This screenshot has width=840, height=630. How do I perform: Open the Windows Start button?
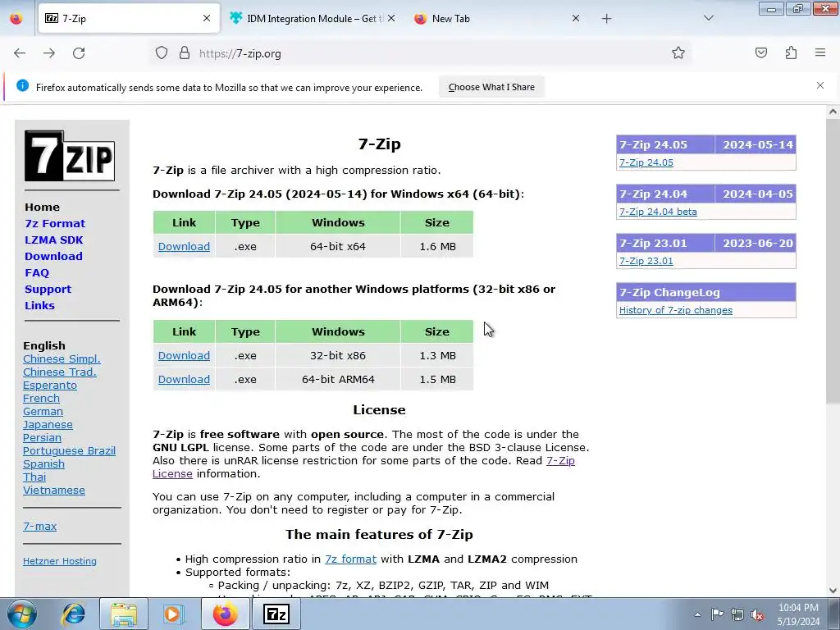(22, 614)
